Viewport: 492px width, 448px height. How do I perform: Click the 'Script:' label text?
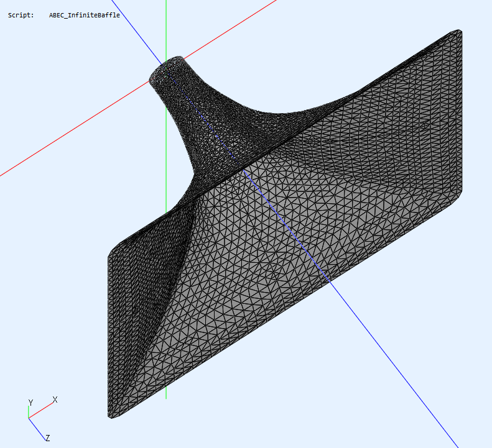click(21, 15)
